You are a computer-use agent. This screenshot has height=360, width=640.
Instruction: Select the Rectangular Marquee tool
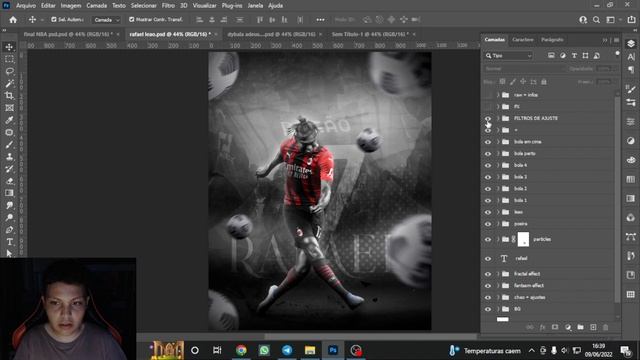(9, 59)
